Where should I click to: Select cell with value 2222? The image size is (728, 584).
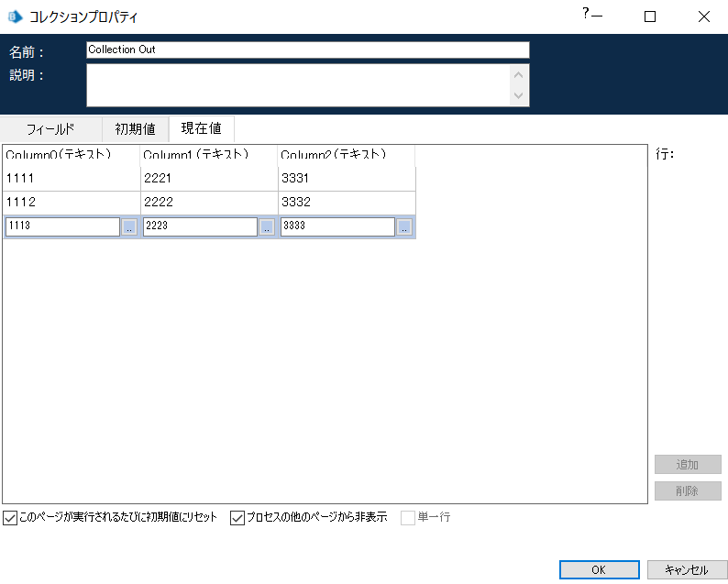coord(209,203)
